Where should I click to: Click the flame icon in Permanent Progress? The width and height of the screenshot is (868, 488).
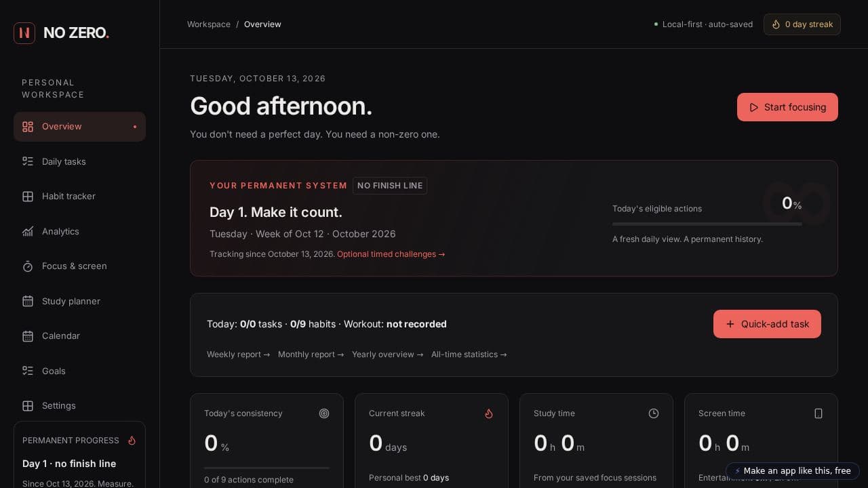click(132, 441)
